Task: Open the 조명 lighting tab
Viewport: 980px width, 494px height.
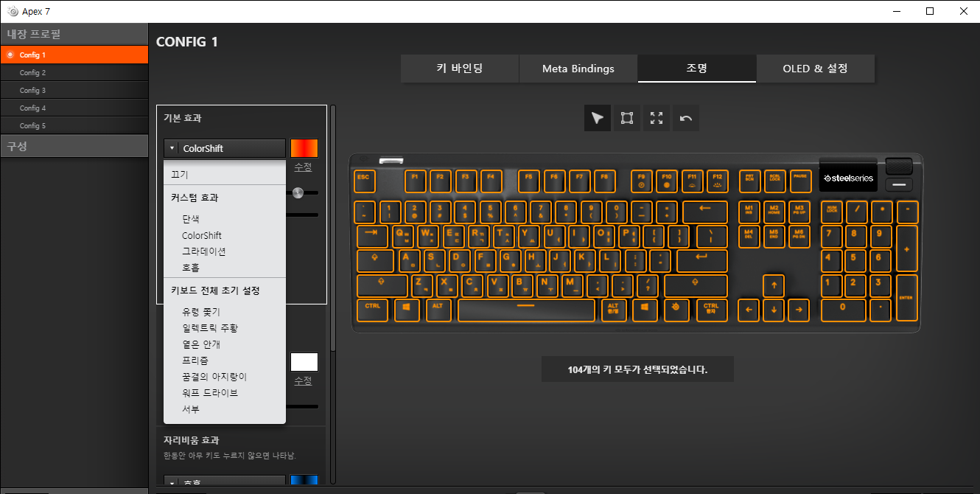Action: click(x=697, y=68)
